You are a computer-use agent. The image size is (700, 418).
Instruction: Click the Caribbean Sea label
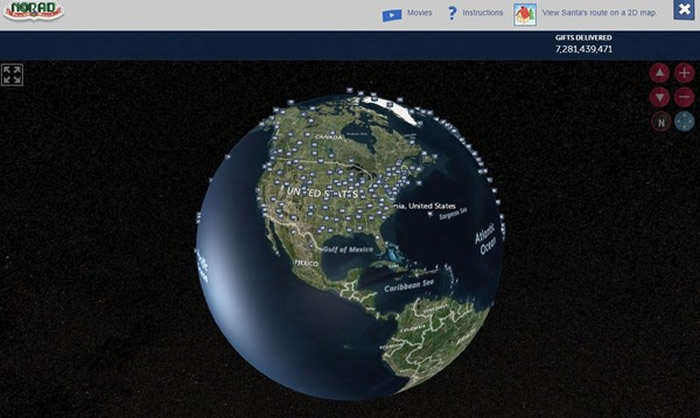pos(408,285)
